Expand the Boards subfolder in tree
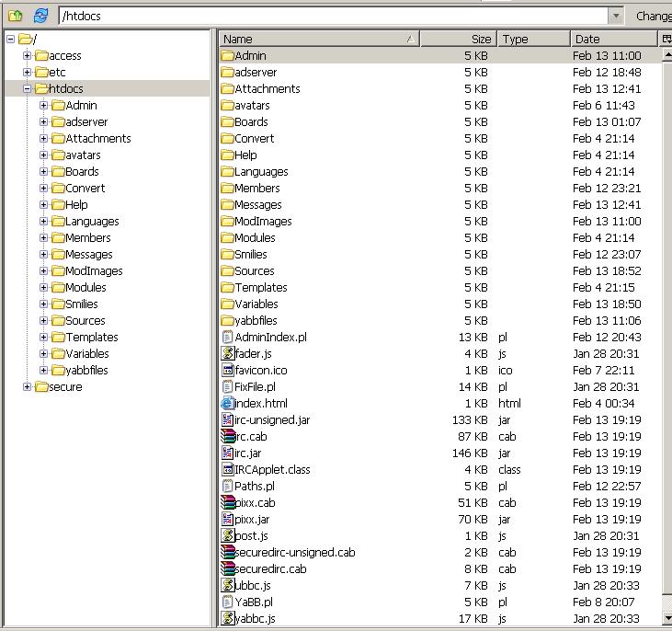This screenshot has width=672, height=631. pyautogui.click(x=43, y=172)
